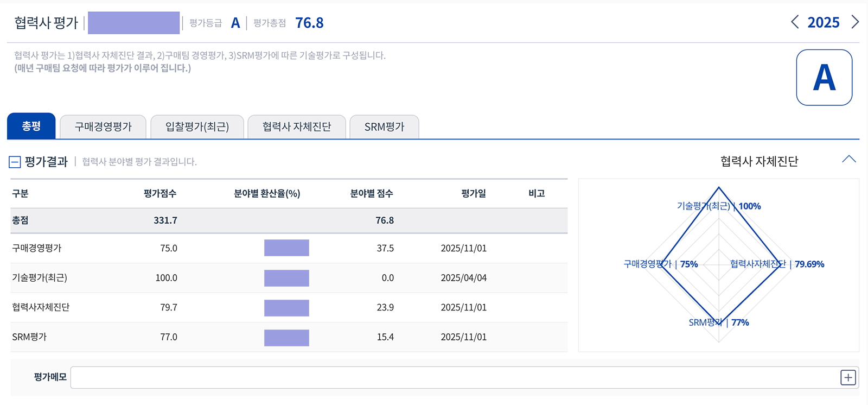The width and height of the screenshot is (868, 405).
Task: Click the large A grade badge
Action: [824, 78]
